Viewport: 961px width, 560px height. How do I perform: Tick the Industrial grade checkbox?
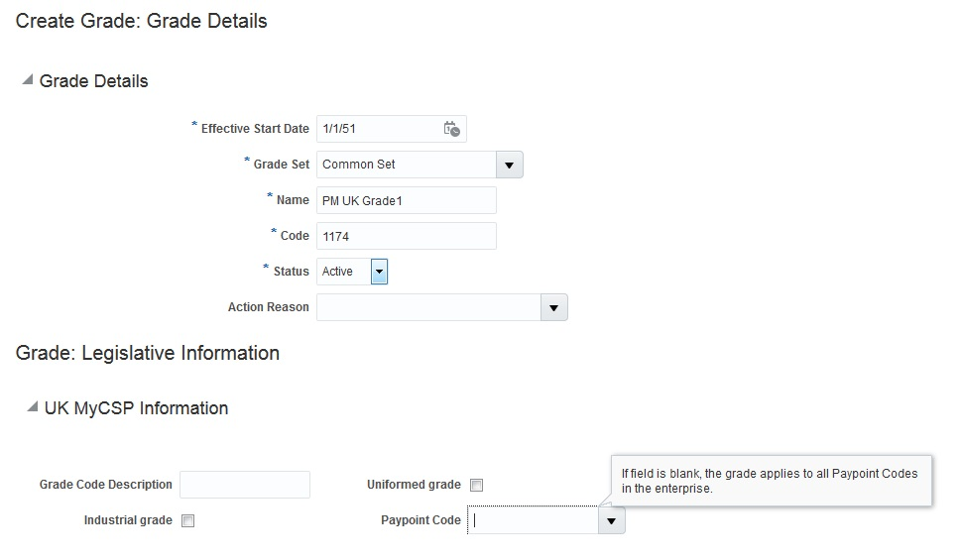click(x=188, y=520)
